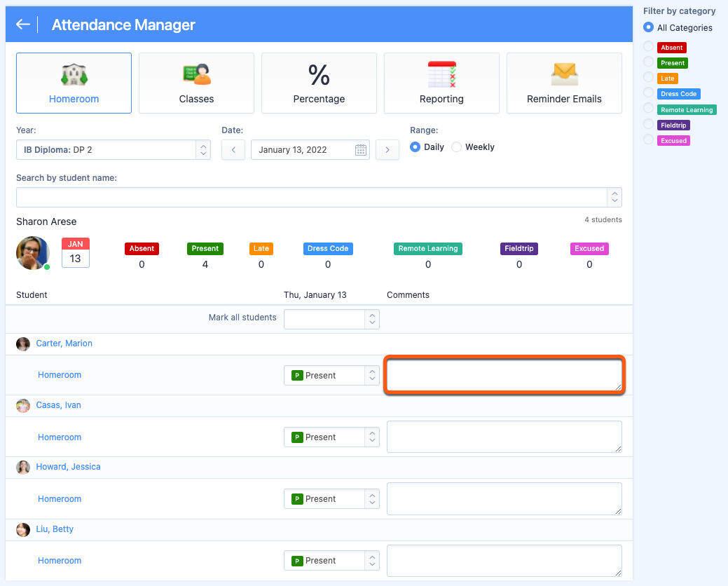
Task: Go back using the header arrow
Action: [22, 25]
